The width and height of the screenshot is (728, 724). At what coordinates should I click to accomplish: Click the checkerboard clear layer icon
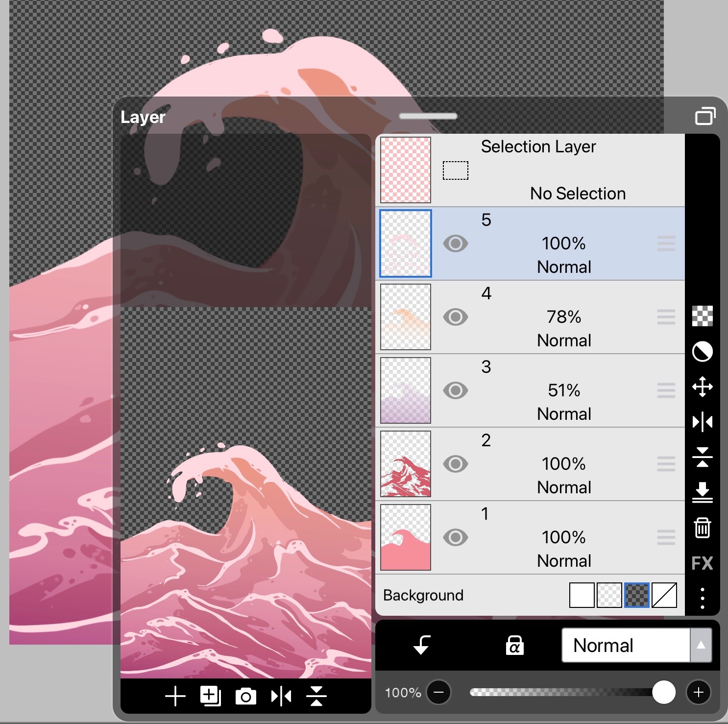[x=702, y=316]
